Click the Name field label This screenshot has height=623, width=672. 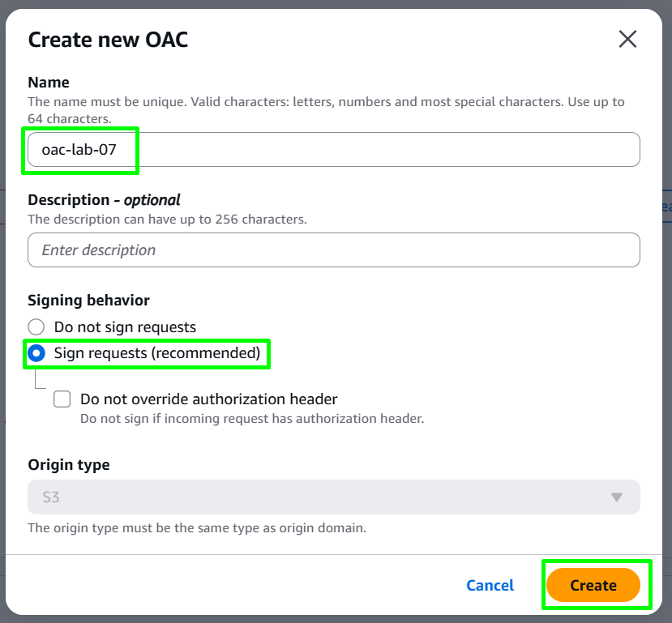(49, 82)
